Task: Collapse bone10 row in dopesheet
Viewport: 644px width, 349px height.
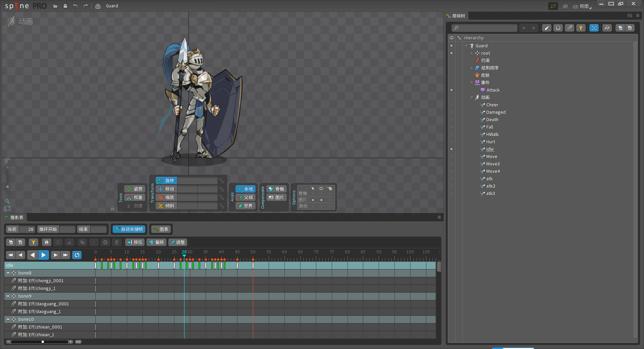Action: (x=8, y=319)
